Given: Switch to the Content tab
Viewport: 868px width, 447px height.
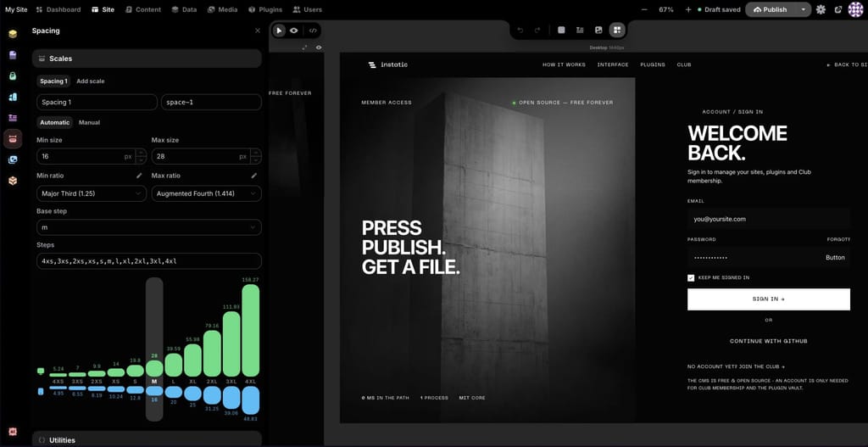Looking at the screenshot, I should click(x=142, y=9).
